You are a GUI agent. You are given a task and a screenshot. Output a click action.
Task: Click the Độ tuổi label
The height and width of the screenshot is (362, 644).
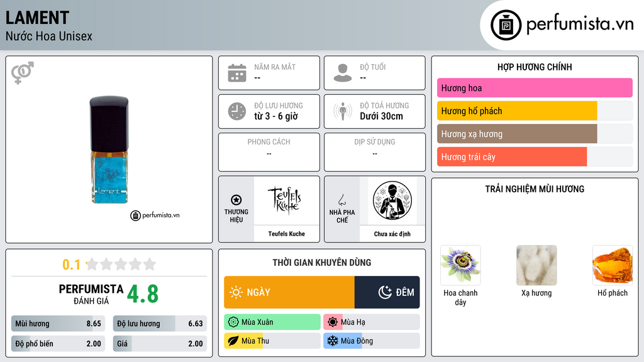tap(373, 67)
